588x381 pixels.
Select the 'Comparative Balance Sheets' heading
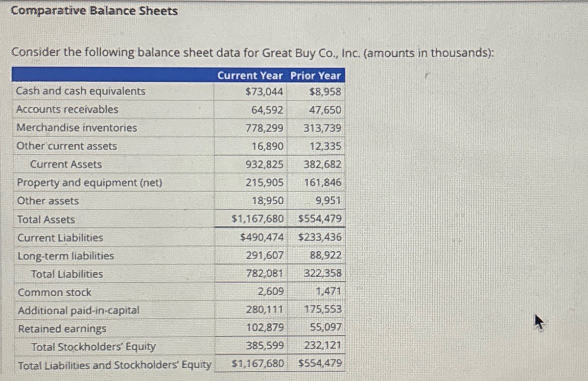94,11
